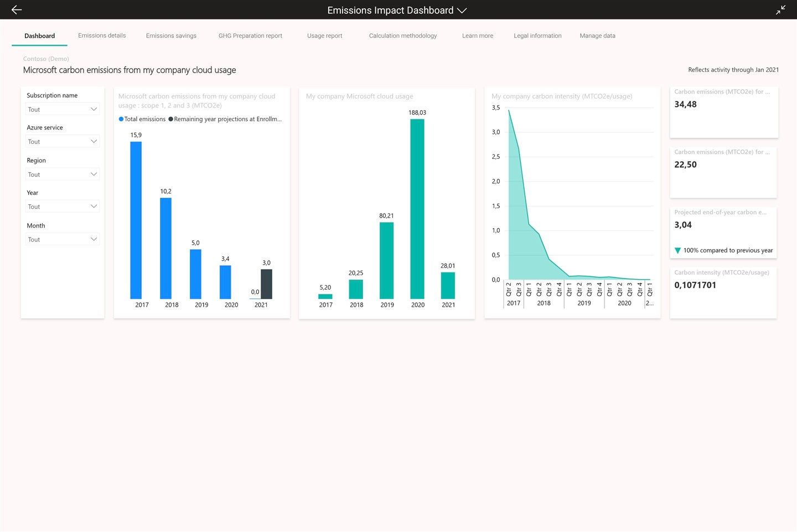The image size is (797, 532).
Task: Expand the Subscription name dropdown
Action: [x=63, y=110]
